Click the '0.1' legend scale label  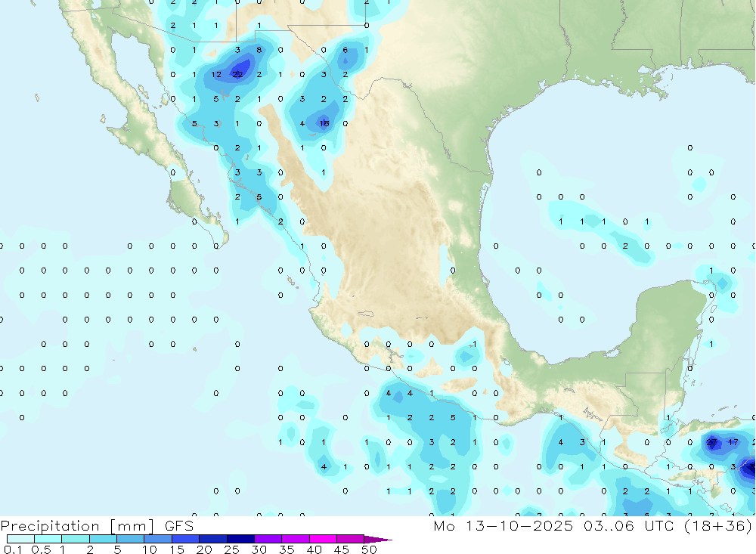click(13, 549)
